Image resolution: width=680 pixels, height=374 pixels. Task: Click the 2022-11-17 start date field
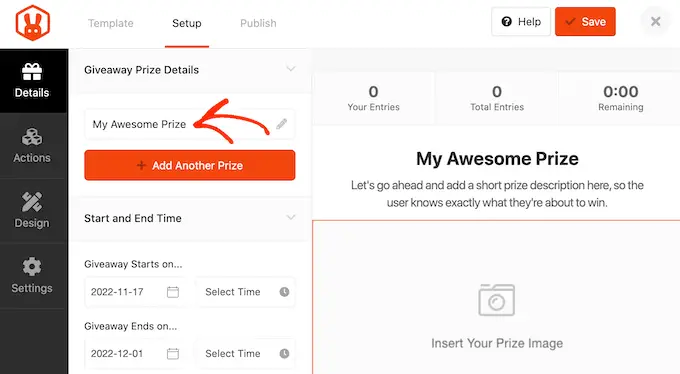point(136,292)
